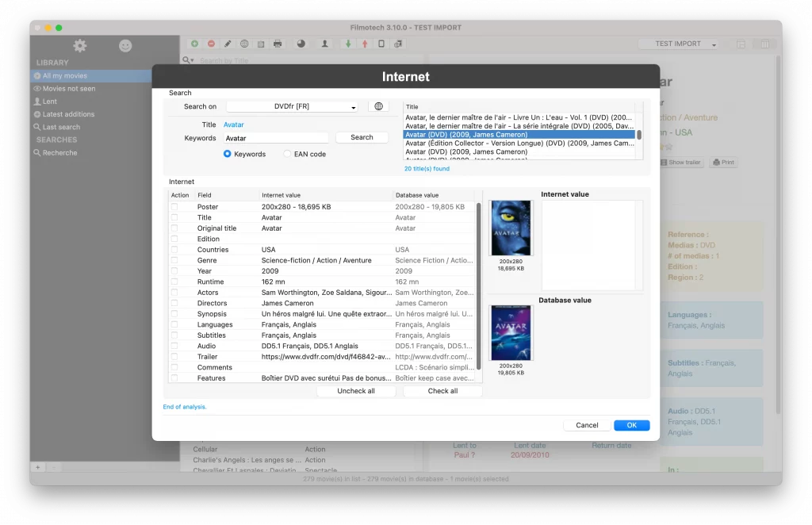
Task: Choose Latest additions in the library sidebar
Action: [68, 114]
